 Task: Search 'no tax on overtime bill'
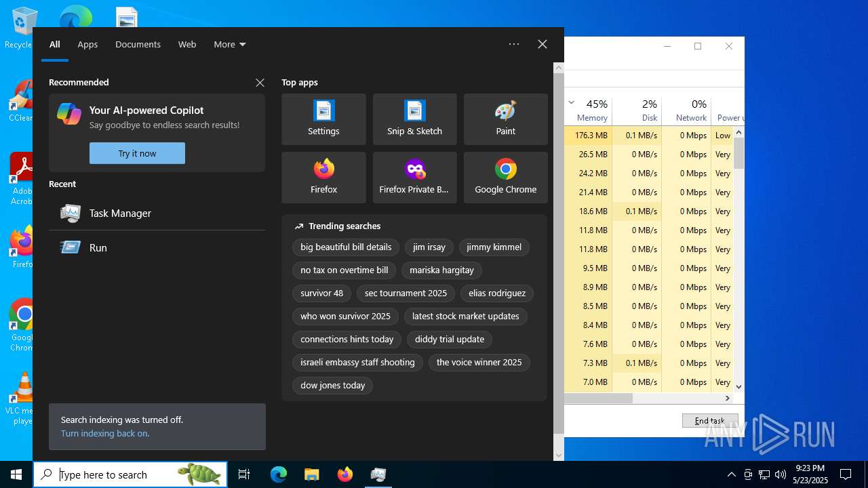pyautogui.click(x=344, y=270)
